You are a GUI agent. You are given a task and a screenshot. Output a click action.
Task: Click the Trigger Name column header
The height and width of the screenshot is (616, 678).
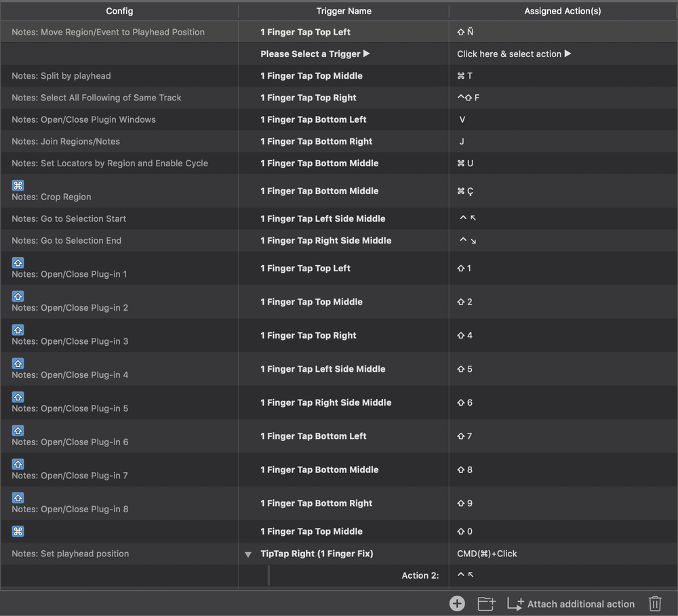[x=344, y=11]
